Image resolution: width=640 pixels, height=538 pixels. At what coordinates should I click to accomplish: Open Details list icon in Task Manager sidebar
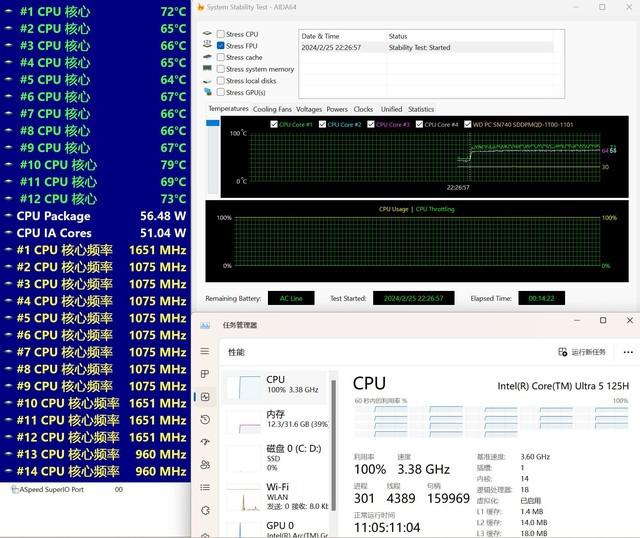click(x=205, y=487)
